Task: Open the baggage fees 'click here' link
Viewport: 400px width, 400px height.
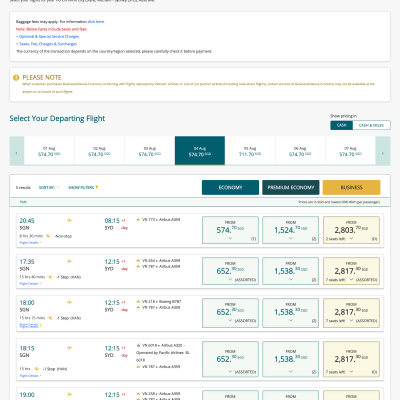Action: pyautogui.click(x=96, y=22)
